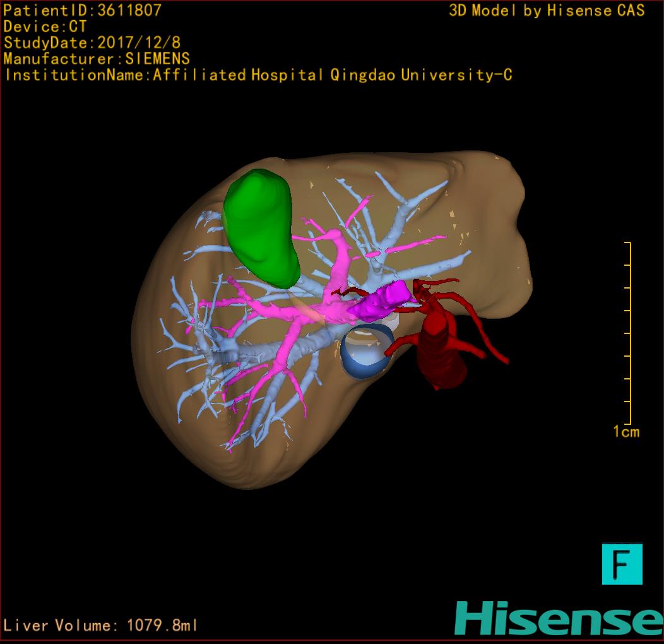Screen dimensions: 664x644
Task: Click the yellow scale bar ruler
Action: (627, 333)
